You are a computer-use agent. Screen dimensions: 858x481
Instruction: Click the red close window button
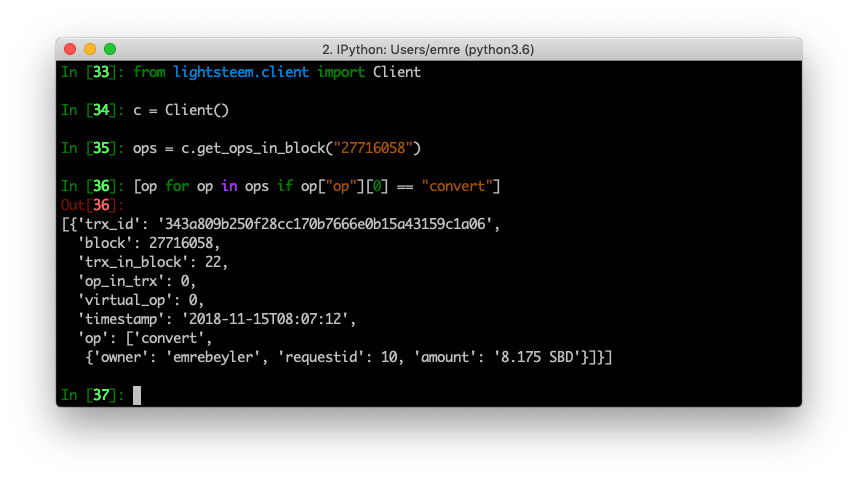(x=70, y=49)
